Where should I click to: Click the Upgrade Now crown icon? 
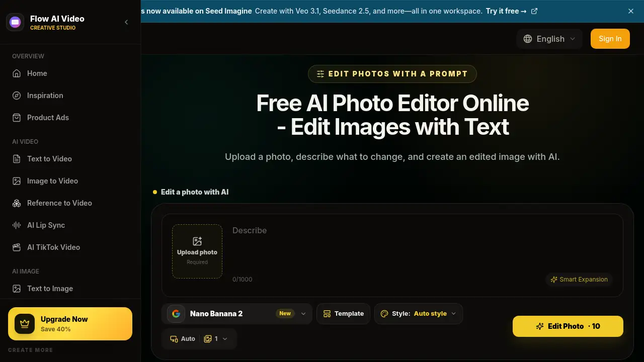24,324
